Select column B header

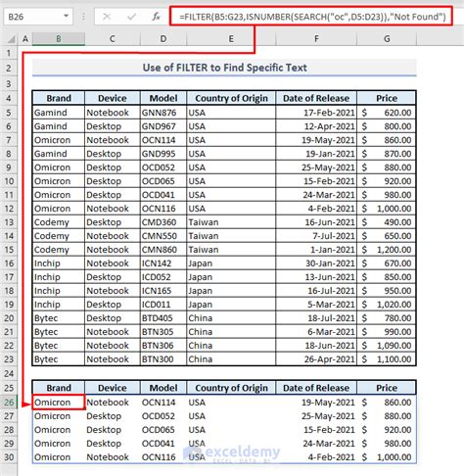pos(59,39)
